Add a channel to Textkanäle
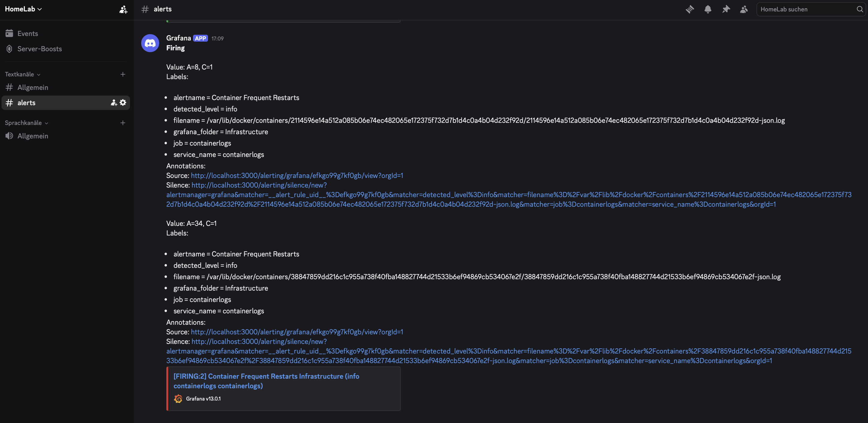 [x=123, y=74]
